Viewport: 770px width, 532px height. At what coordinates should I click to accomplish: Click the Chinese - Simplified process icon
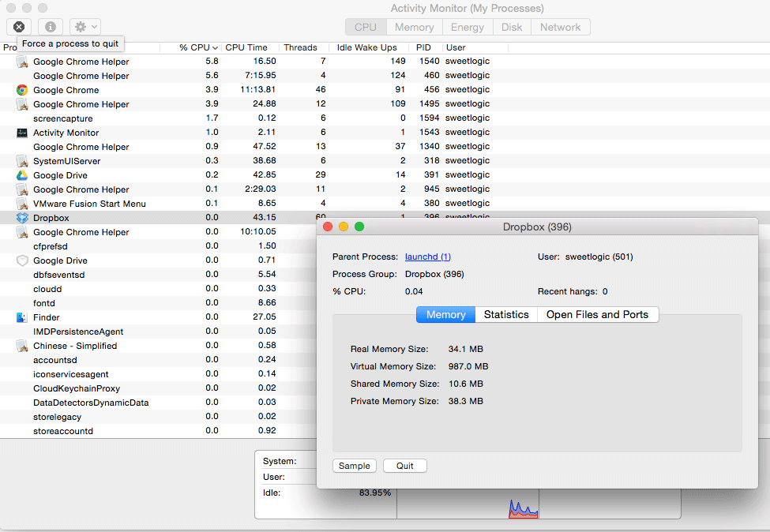(x=21, y=346)
